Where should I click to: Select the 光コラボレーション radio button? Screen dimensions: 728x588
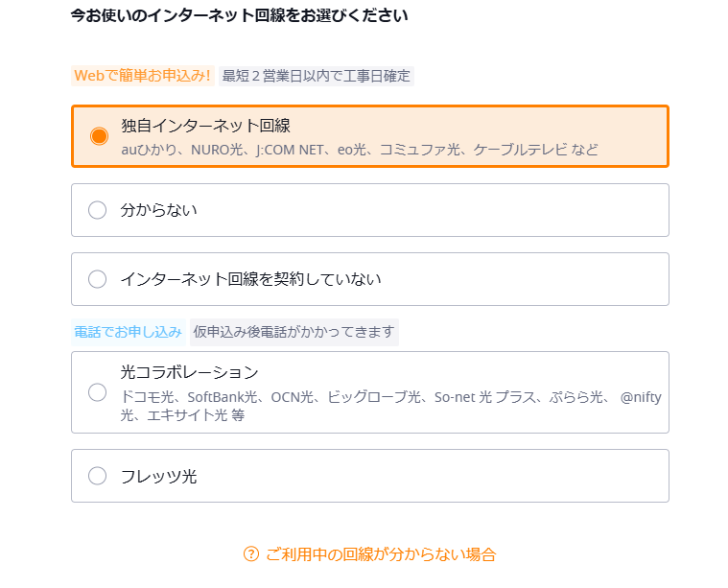coord(98,392)
